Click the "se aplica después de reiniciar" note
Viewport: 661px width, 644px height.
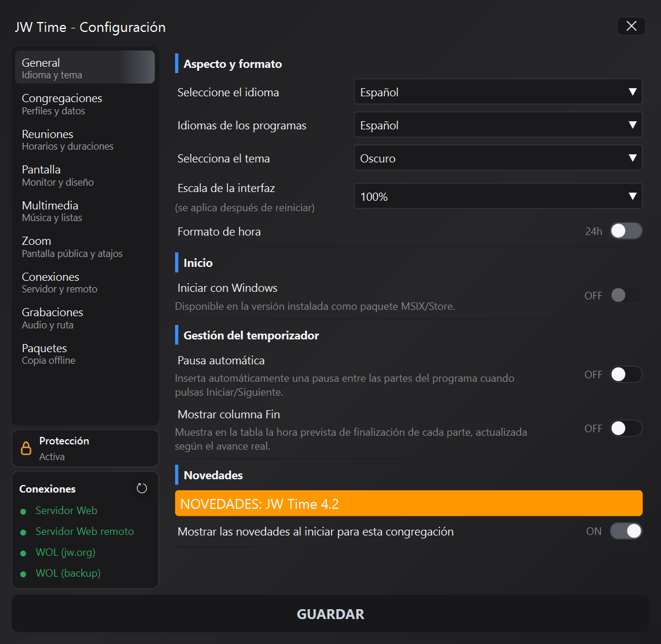[x=245, y=208]
